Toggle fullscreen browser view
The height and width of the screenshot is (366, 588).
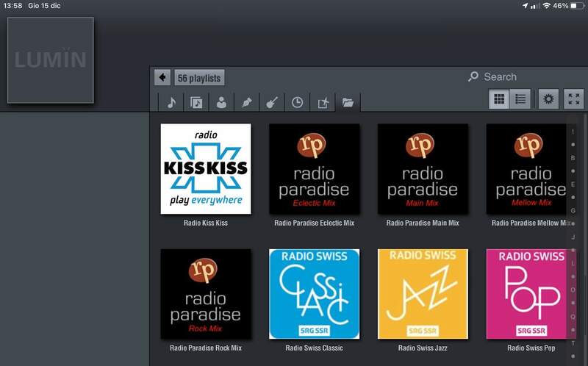[574, 99]
